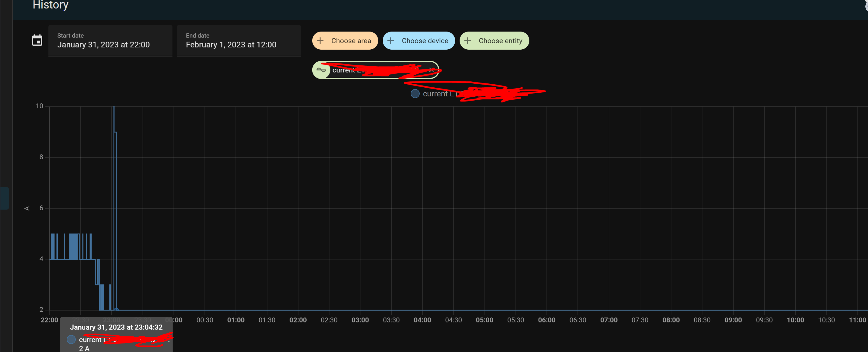The image size is (868, 352).
Task: Click the plus icon on Choose area chip
Action: click(321, 40)
